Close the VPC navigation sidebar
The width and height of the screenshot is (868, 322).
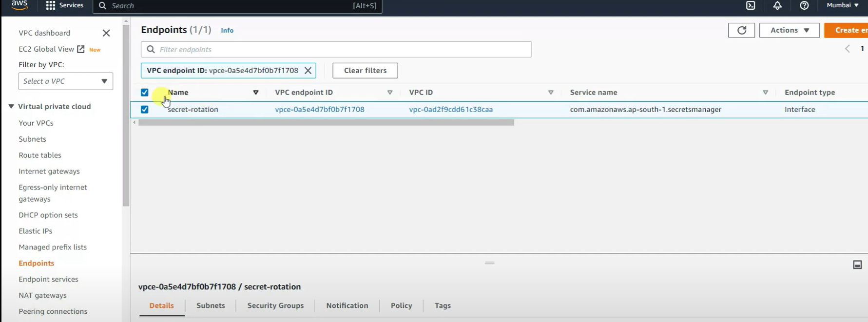click(106, 33)
